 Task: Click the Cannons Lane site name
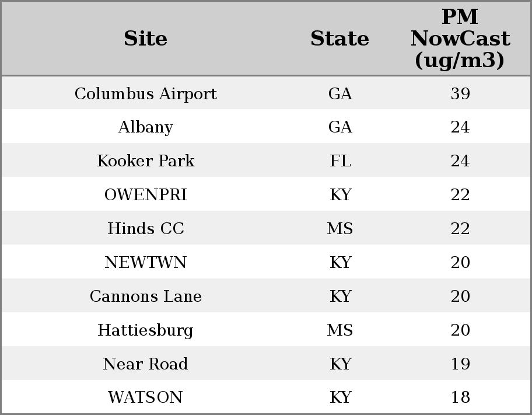[145, 297]
